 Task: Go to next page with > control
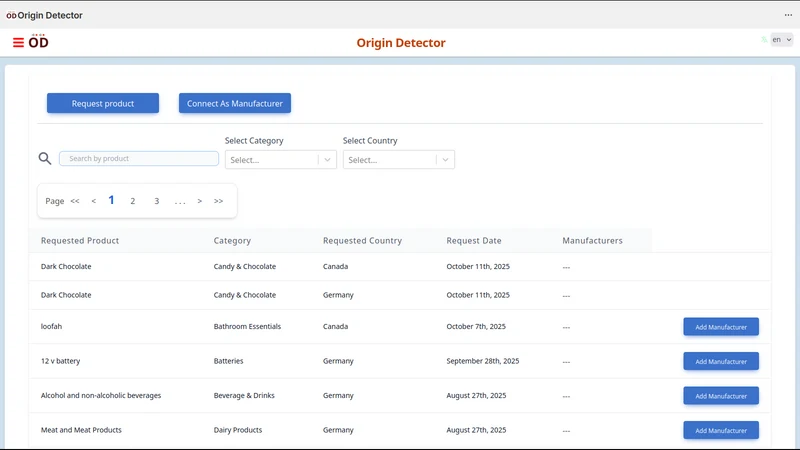(199, 201)
